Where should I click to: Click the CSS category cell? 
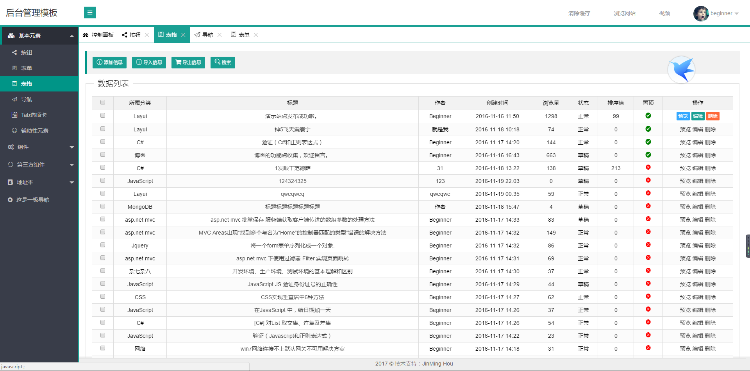[x=140, y=296]
